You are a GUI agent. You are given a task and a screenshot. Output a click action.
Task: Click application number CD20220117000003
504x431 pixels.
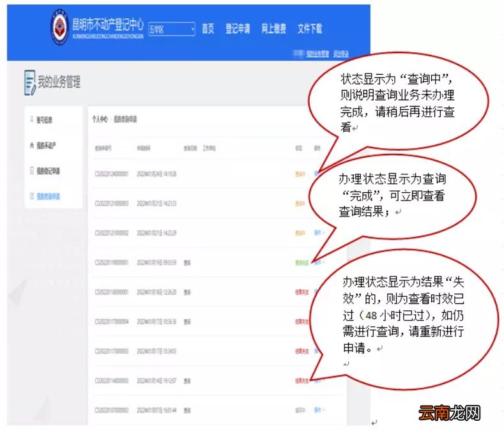point(112,351)
